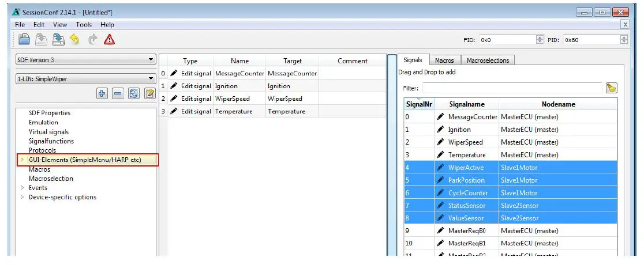
Task: Select Emulation in the tree
Action: coord(43,122)
